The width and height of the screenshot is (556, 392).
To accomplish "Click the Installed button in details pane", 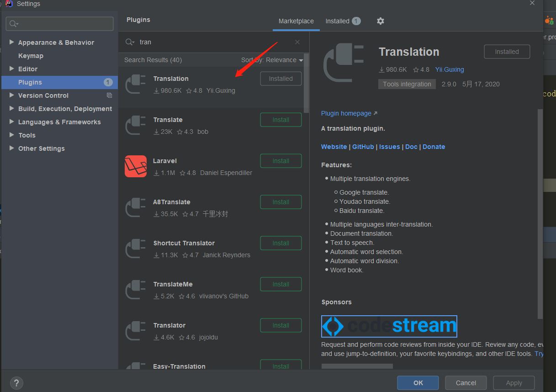I will tap(507, 52).
